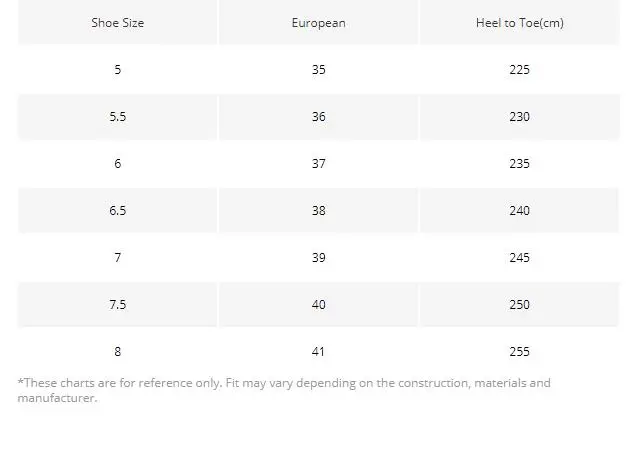Screen dimensions: 633x459
Task: Click the 225 heel to toe value
Action: point(519,70)
